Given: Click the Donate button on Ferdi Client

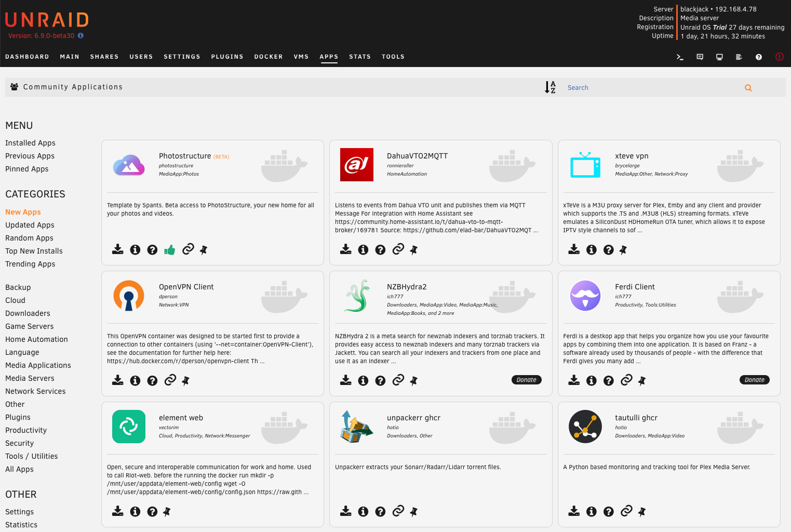Looking at the screenshot, I should coord(754,380).
